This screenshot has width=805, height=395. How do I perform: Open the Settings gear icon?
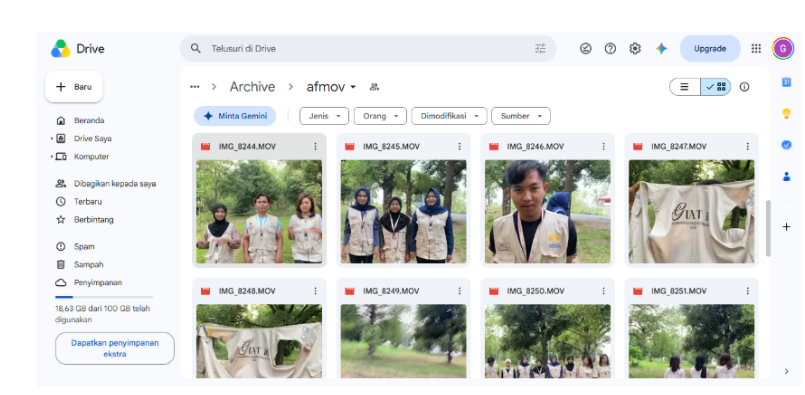[635, 49]
